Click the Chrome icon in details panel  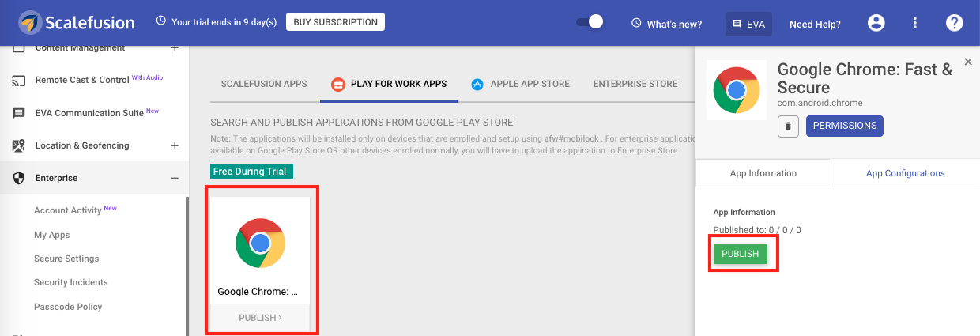coord(736,90)
